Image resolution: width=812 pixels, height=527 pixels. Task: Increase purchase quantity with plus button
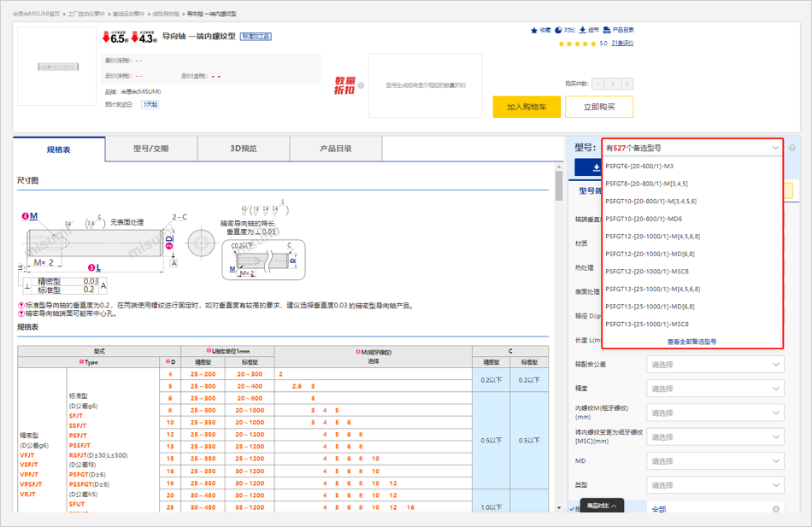click(627, 84)
